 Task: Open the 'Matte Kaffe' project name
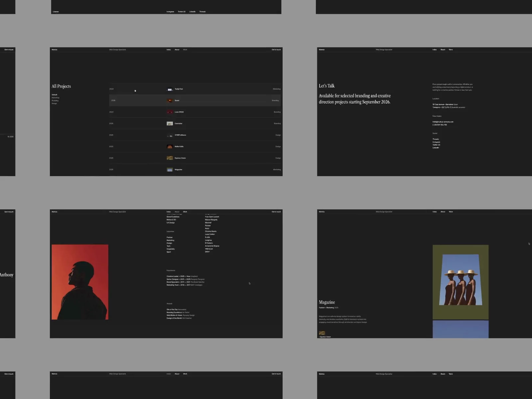pos(179,147)
